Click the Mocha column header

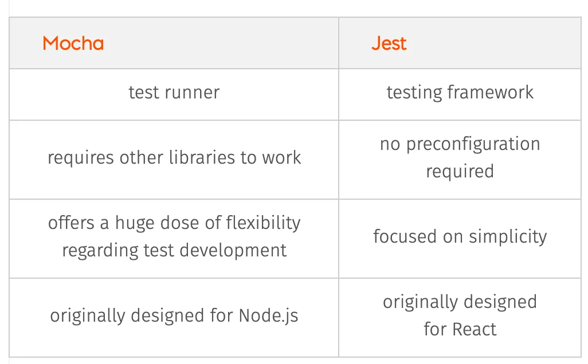click(174, 43)
